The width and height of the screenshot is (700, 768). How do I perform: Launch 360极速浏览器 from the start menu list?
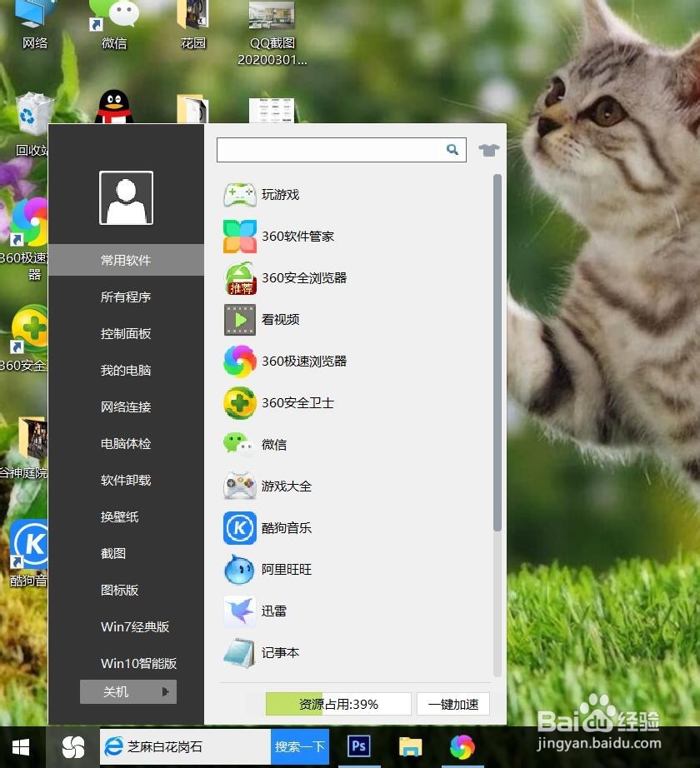point(285,362)
